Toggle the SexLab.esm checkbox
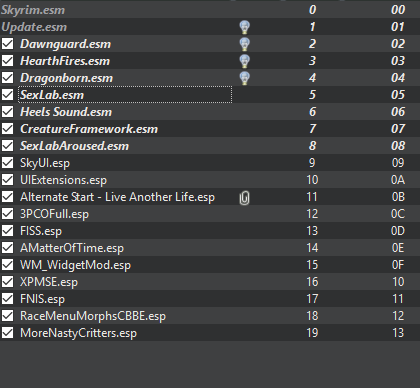 (x=8, y=95)
